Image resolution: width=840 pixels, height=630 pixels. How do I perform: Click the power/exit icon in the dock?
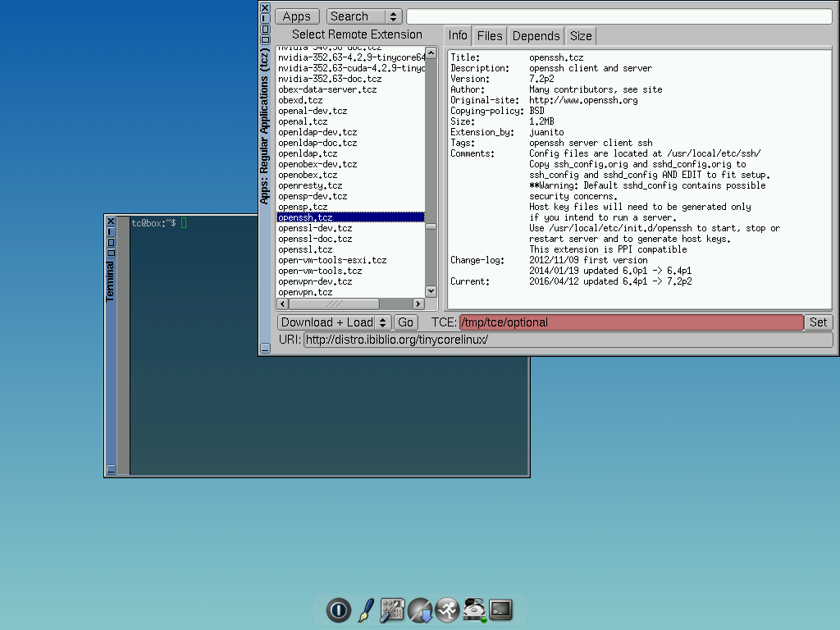point(338,609)
